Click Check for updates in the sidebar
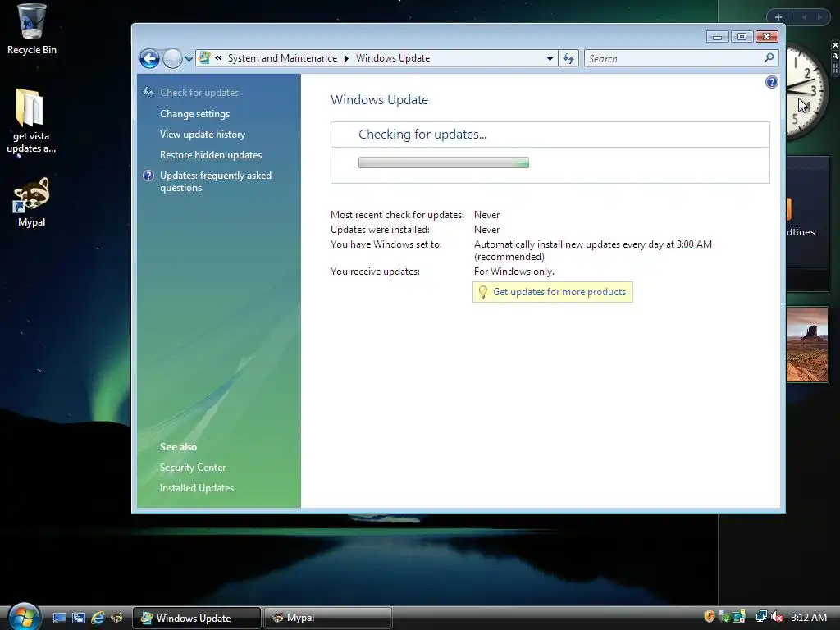Viewport: 840px width, 630px height. pyautogui.click(x=199, y=93)
